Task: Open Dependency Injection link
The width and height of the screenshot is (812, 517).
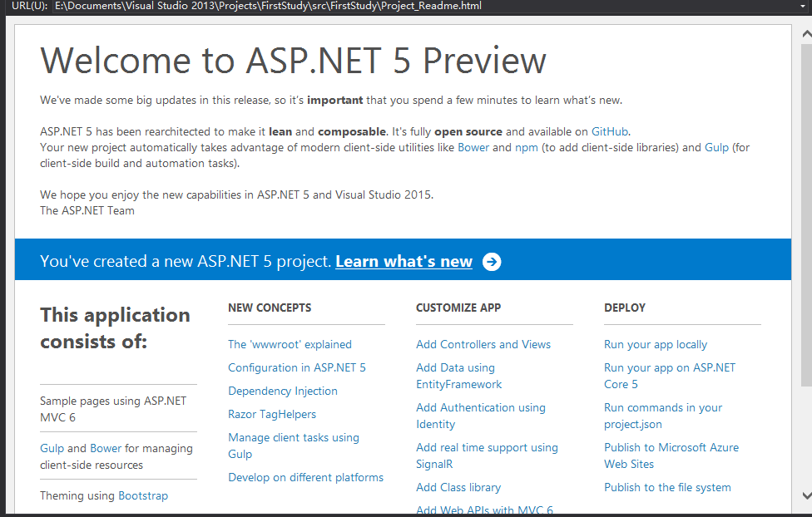Action: point(283,391)
